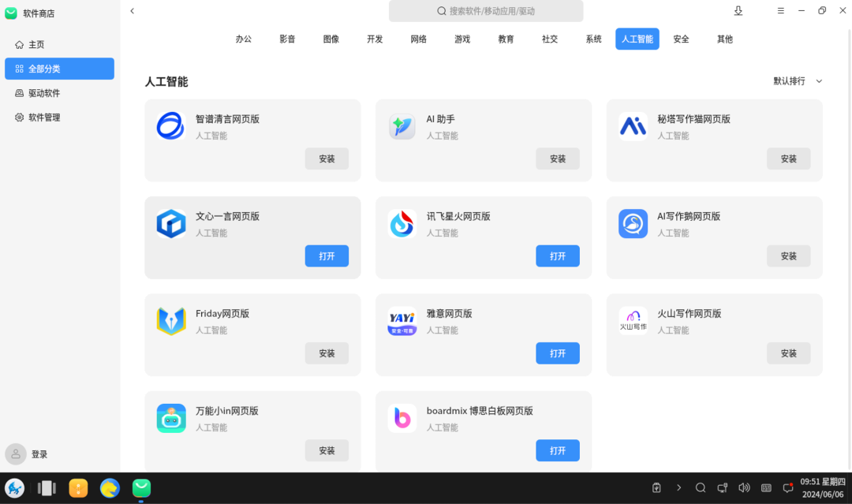Image resolution: width=852 pixels, height=504 pixels.
Task: Switch to the 办公 category tab
Action: (x=244, y=39)
